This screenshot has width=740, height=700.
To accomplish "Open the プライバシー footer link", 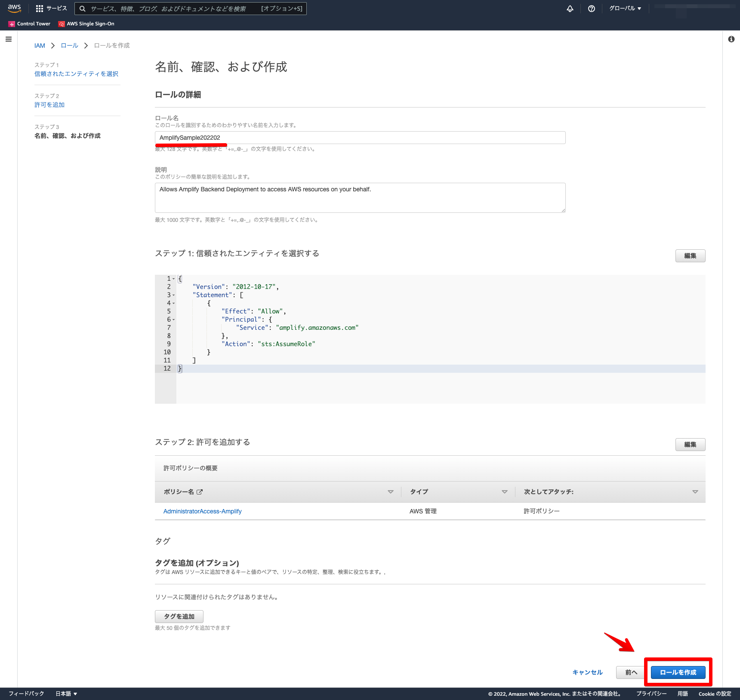I will [x=651, y=694].
